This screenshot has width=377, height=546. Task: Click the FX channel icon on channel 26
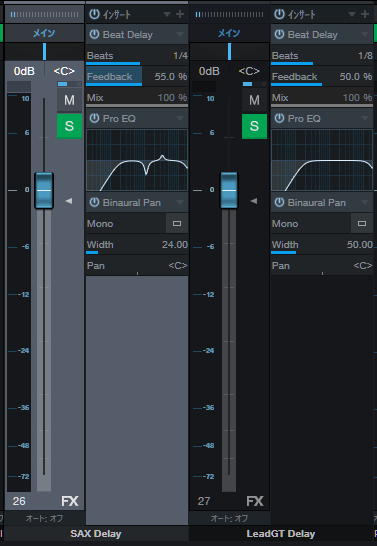(x=70, y=501)
